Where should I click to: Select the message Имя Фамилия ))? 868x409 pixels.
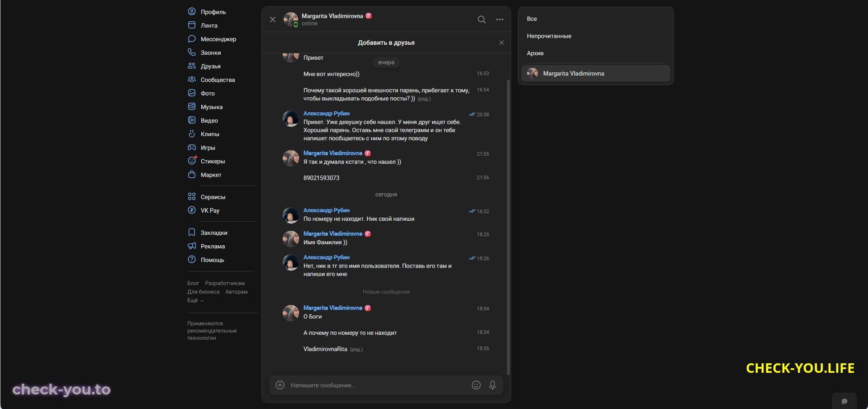tap(325, 243)
